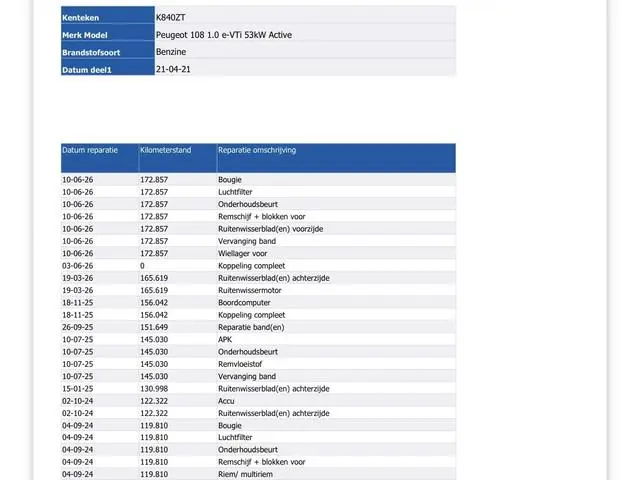Viewport: 640px width, 480px height.
Task: Click the Remvloeistof repair entry
Action: click(240, 364)
